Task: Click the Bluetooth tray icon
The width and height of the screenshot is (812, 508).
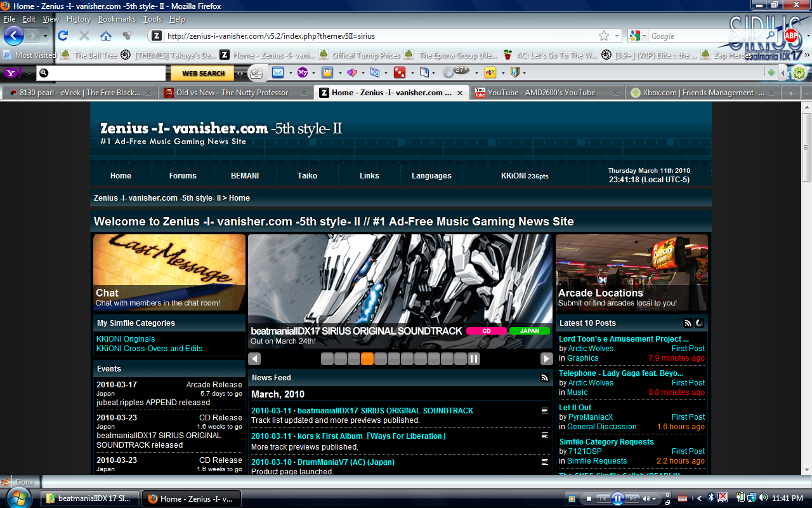Action: click(x=712, y=498)
